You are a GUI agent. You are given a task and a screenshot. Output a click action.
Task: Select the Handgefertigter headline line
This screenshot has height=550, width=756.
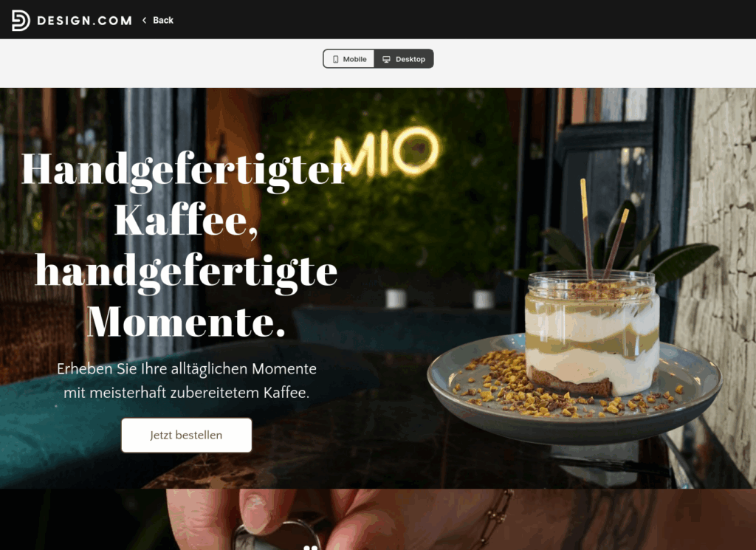click(x=186, y=171)
